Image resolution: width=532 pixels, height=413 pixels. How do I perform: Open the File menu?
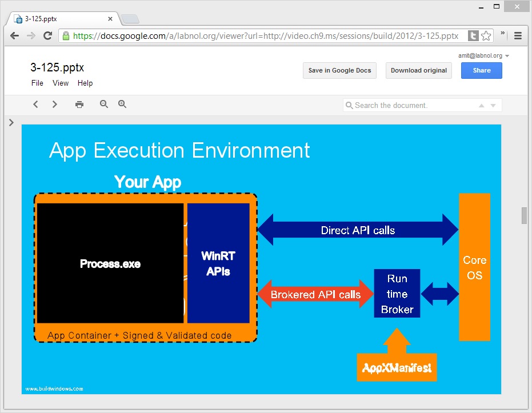37,83
